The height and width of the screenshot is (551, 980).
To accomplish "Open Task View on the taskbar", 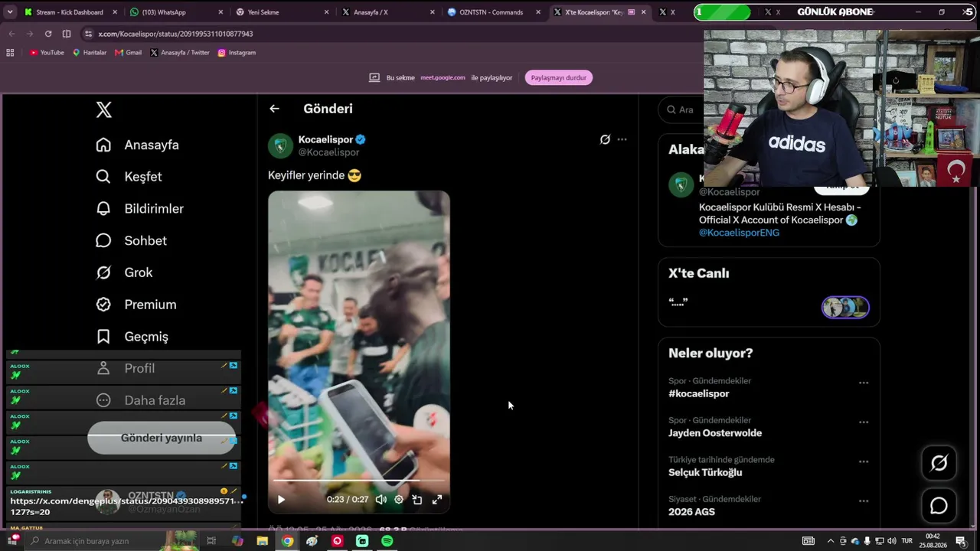I will click(x=211, y=541).
